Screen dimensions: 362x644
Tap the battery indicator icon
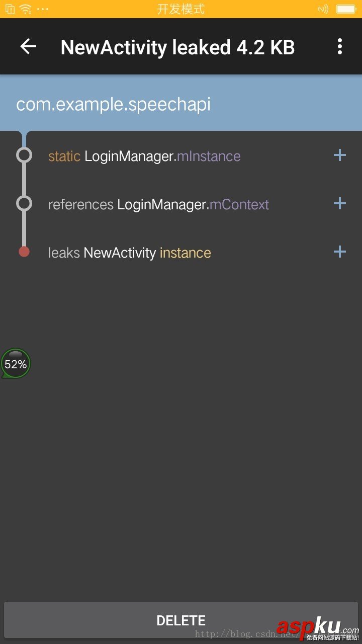tap(346, 9)
